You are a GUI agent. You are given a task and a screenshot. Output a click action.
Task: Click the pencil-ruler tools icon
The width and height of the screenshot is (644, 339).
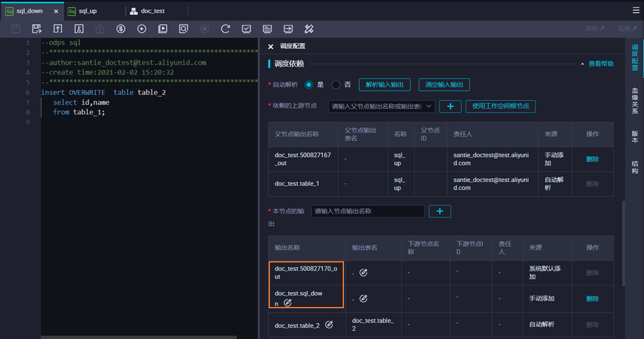pos(309,29)
